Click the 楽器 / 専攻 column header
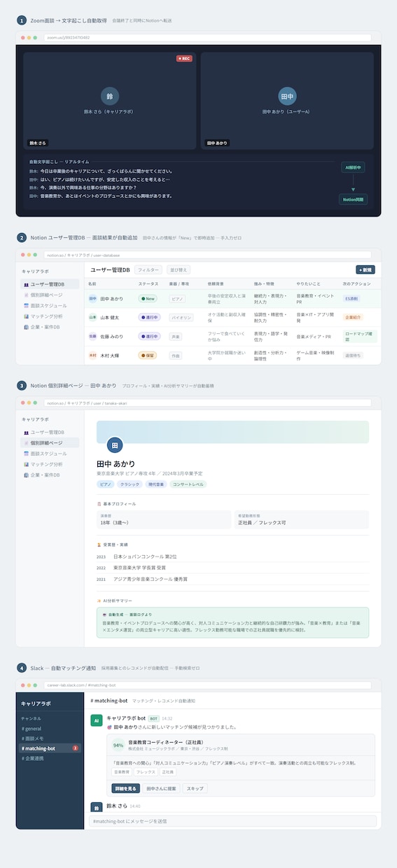 (179, 283)
